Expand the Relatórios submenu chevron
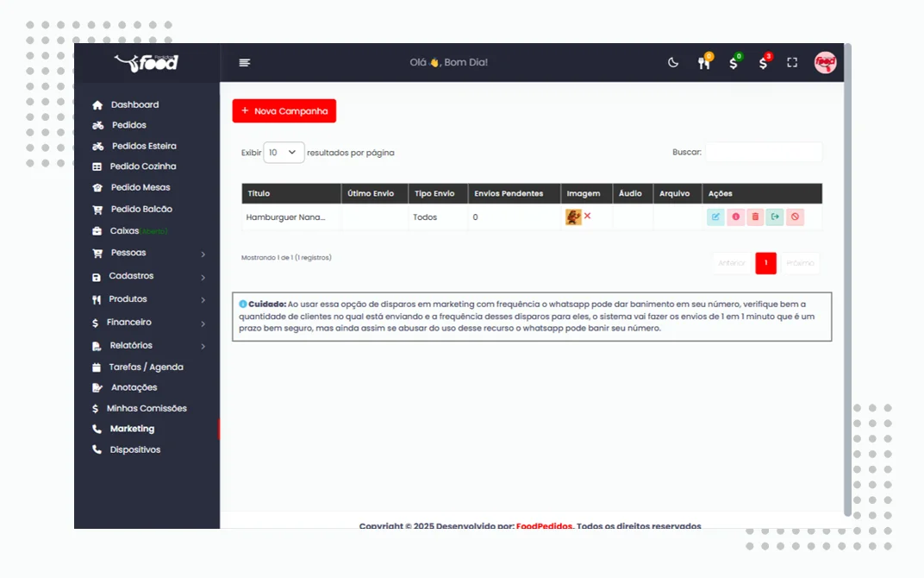Viewport: 924px width, 578px height. [203, 346]
